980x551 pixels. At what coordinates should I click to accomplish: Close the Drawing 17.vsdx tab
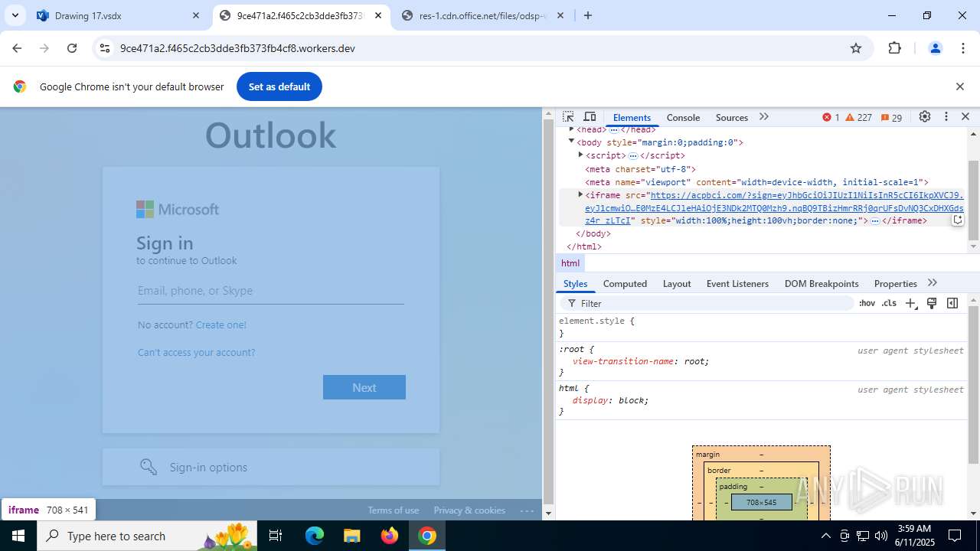coord(196,15)
